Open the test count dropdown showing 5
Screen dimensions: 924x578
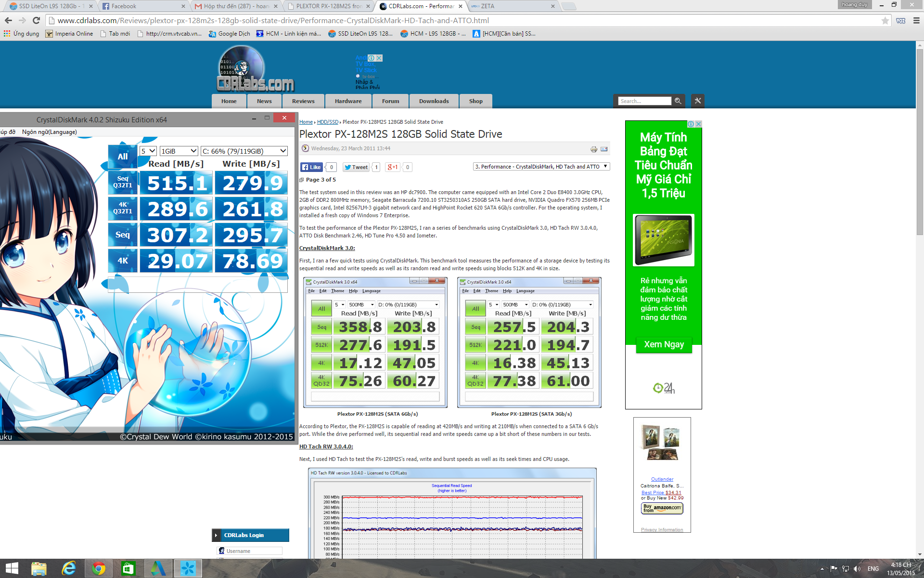pyautogui.click(x=148, y=151)
